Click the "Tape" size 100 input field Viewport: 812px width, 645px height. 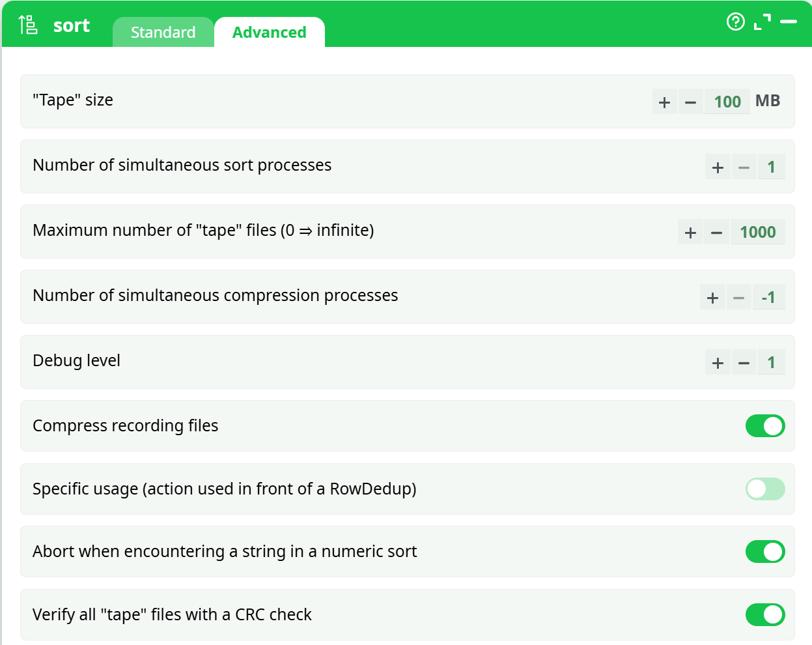(727, 102)
